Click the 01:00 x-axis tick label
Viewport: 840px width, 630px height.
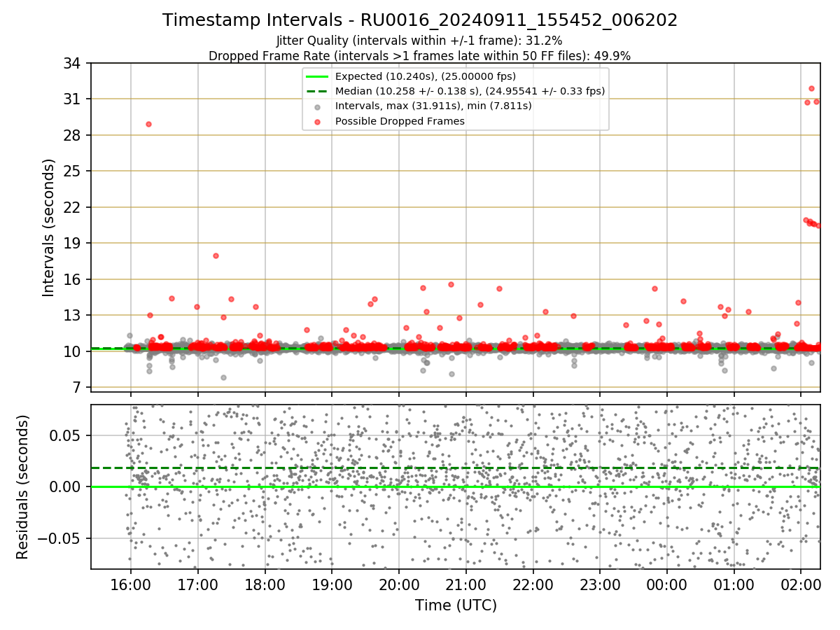[x=734, y=584]
